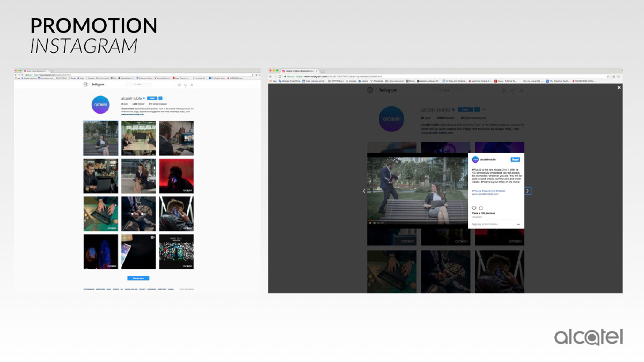Open the meeting-table post thumbnail in the left grid
The height and width of the screenshot is (362, 644).
tap(138, 138)
